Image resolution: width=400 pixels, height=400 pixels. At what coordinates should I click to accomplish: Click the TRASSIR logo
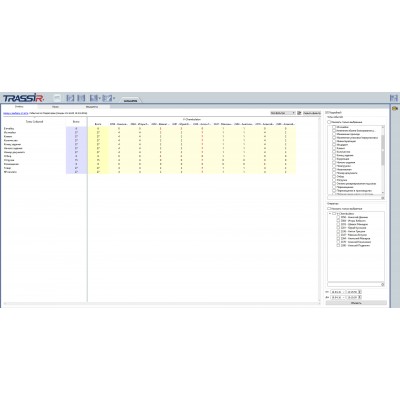tap(23, 98)
